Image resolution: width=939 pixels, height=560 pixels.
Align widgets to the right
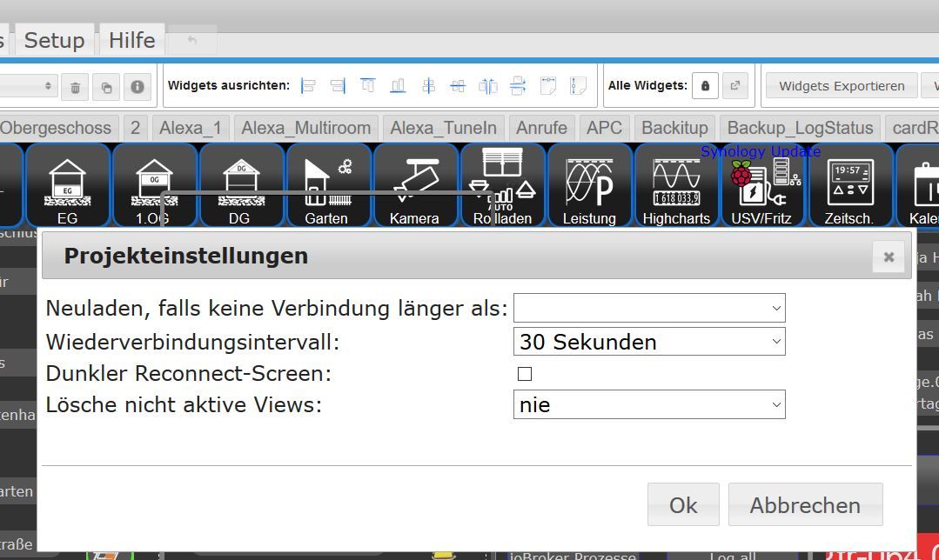click(x=338, y=86)
